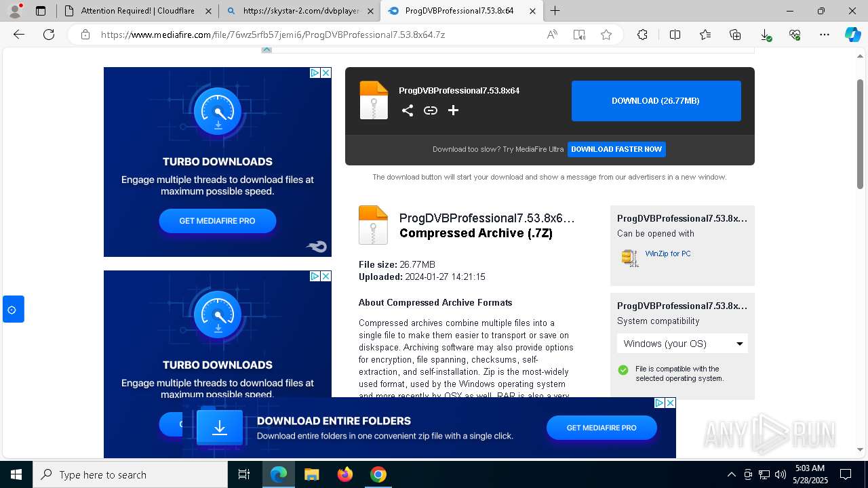
Task: Open Favorites list
Action: (x=705, y=35)
